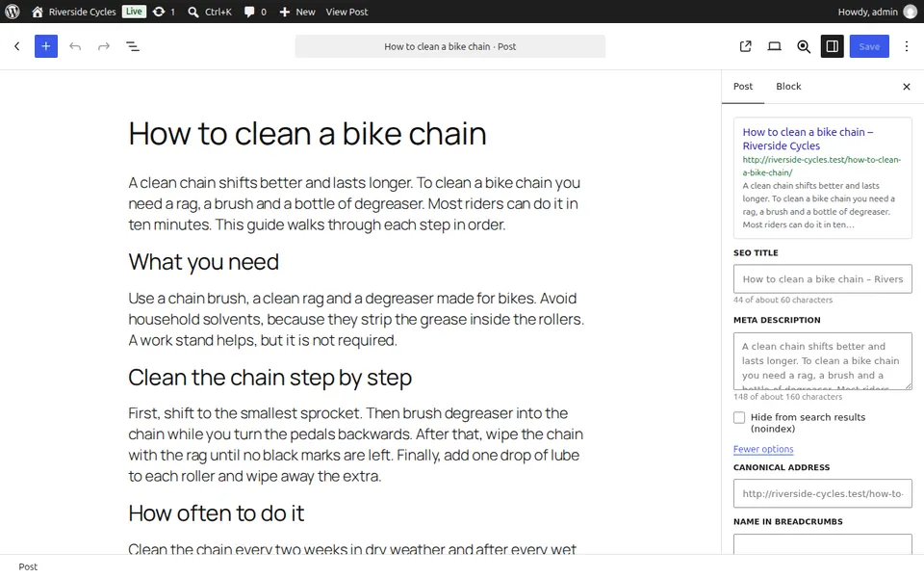Edit the Canonical Address field
The image size is (924, 578).
coord(823,493)
